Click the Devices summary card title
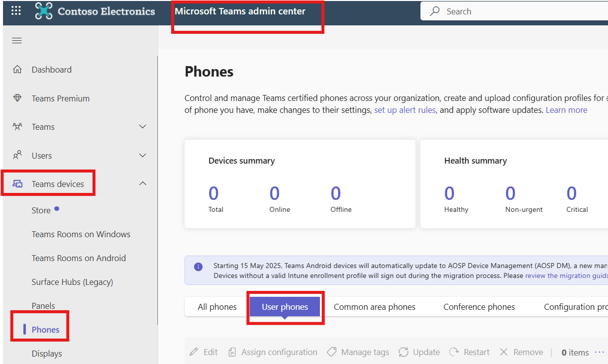 click(241, 161)
